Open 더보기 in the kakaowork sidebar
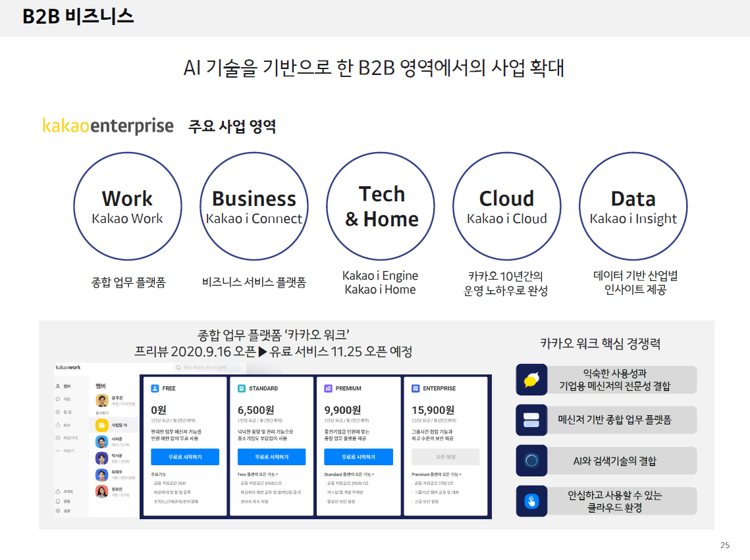The width and height of the screenshot is (750, 560). pyautogui.click(x=65, y=451)
